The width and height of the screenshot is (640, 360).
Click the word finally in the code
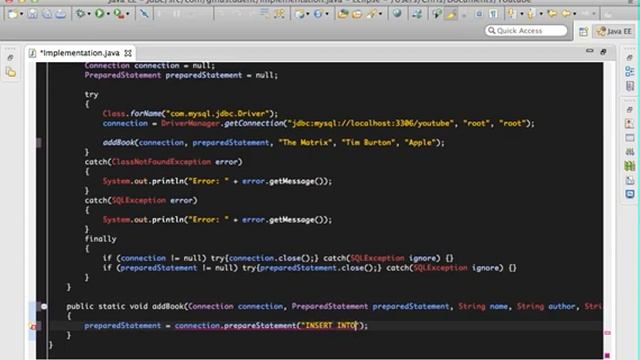[100, 239]
